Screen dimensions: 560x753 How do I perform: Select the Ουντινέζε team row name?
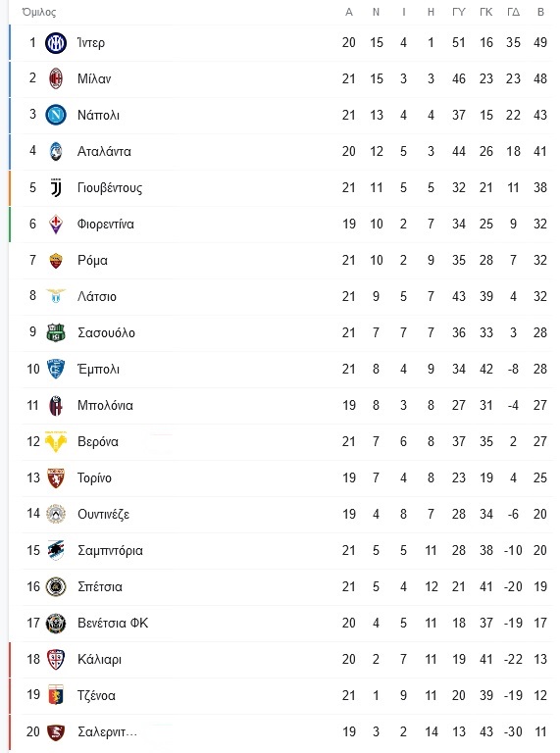103,515
